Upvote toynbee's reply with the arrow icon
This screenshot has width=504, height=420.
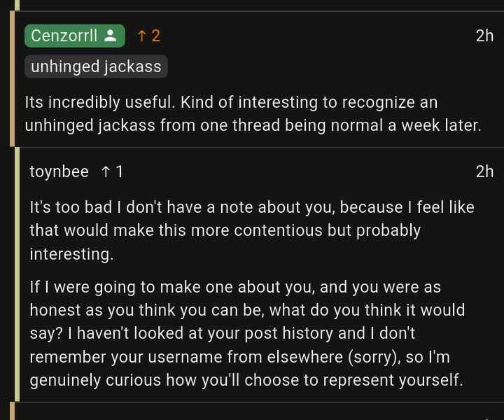coord(106,171)
